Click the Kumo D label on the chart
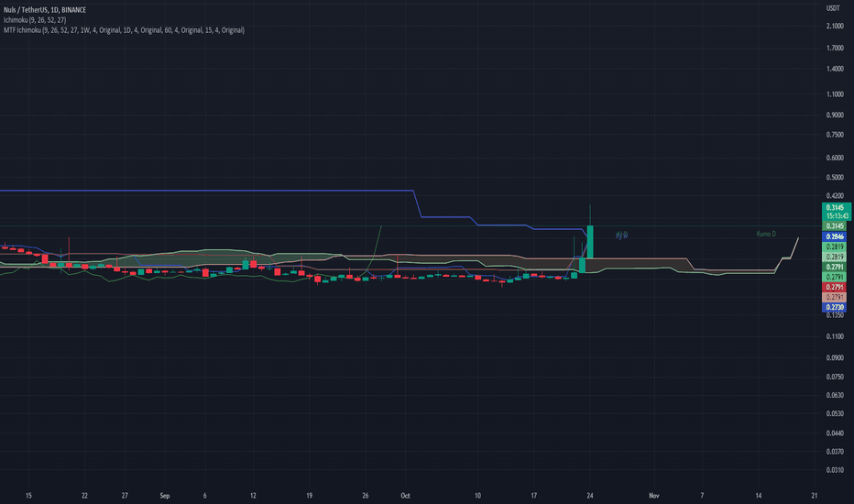854x504 pixels. click(766, 234)
